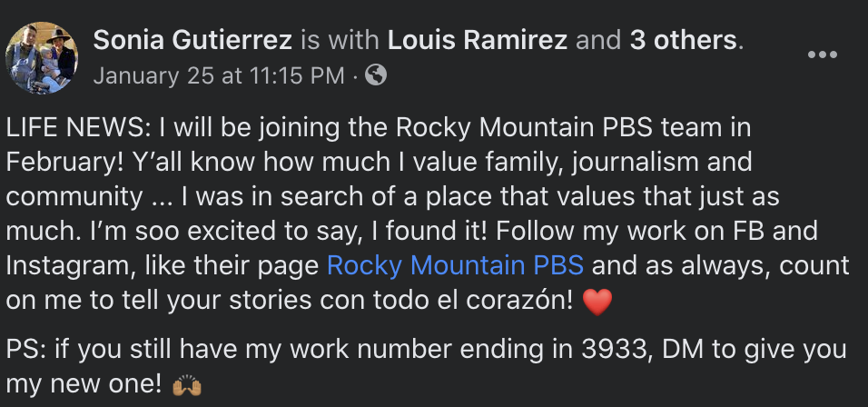The height and width of the screenshot is (407, 868).
Task: Open Sonia Gutierrez's profile name link
Action: (192, 40)
